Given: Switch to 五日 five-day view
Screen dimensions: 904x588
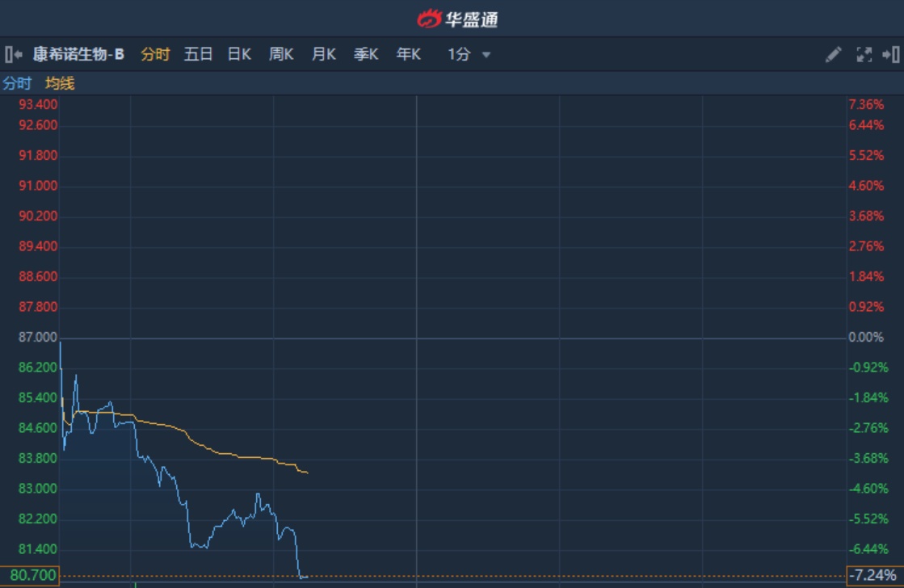Looking at the screenshot, I should coord(198,55).
